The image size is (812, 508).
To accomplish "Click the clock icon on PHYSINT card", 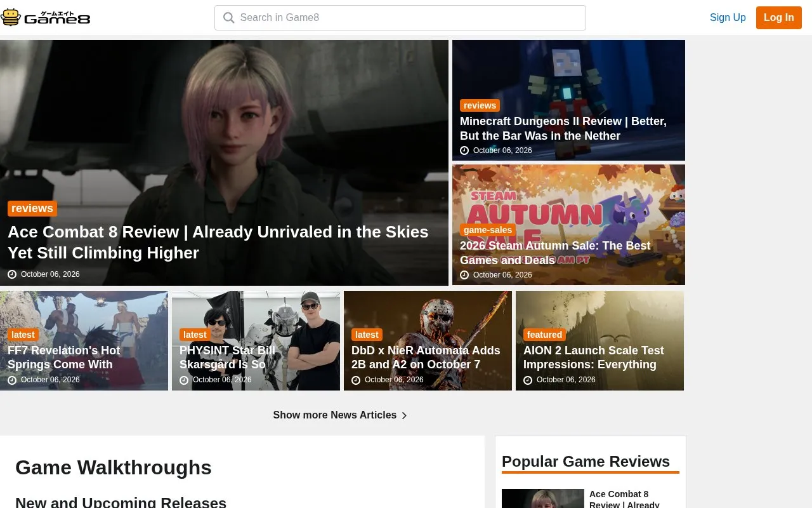I will 184,380.
